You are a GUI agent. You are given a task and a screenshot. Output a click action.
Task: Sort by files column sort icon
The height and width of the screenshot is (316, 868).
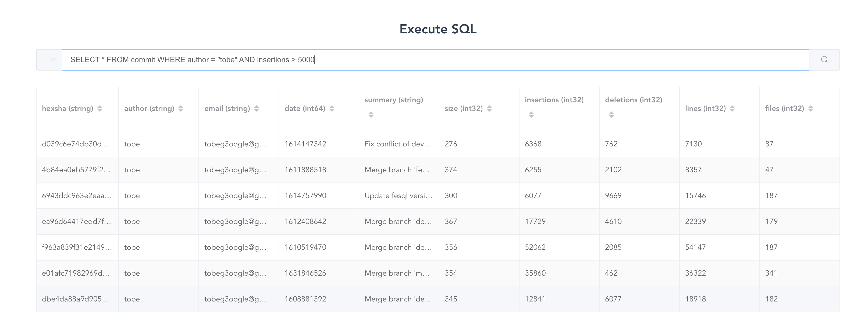[811, 108]
